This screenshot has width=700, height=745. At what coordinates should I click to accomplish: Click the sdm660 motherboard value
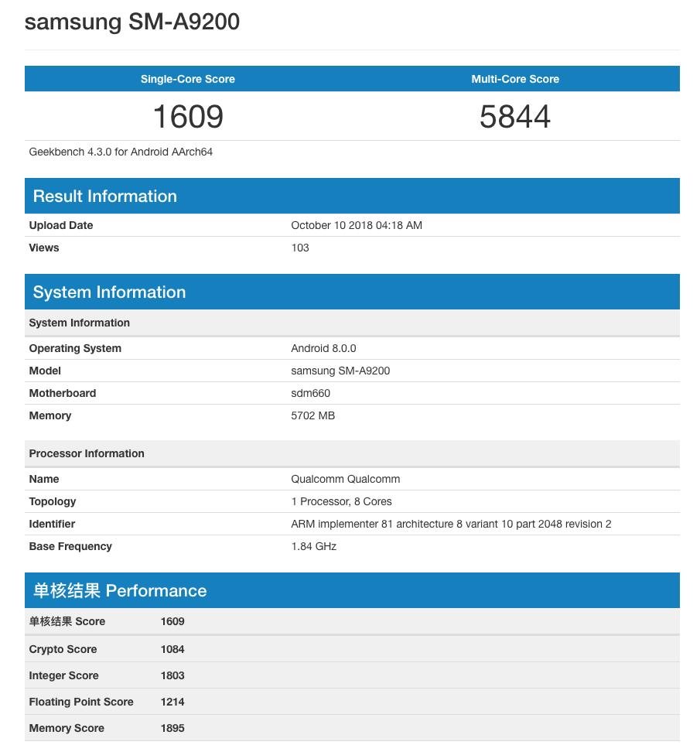tap(310, 393)
